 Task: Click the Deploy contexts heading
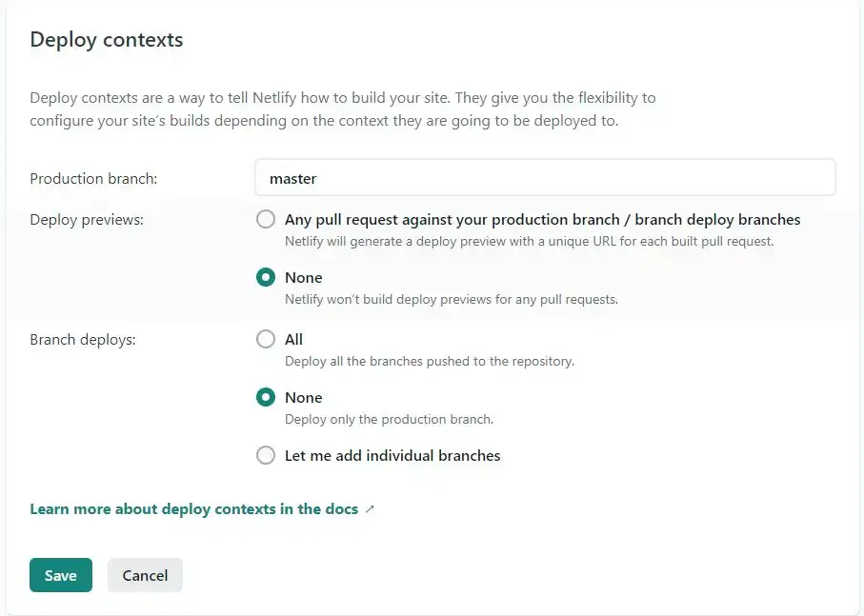(106, 40)
